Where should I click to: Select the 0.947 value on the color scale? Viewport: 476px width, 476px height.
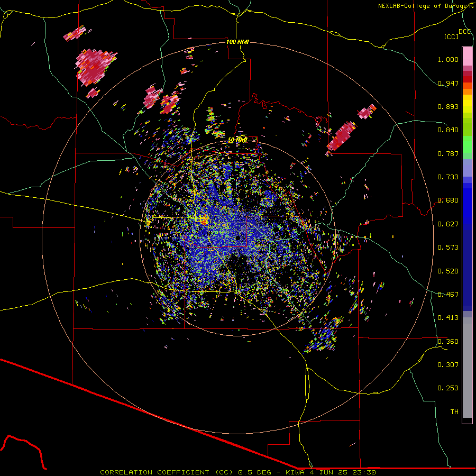click(448, 83)
